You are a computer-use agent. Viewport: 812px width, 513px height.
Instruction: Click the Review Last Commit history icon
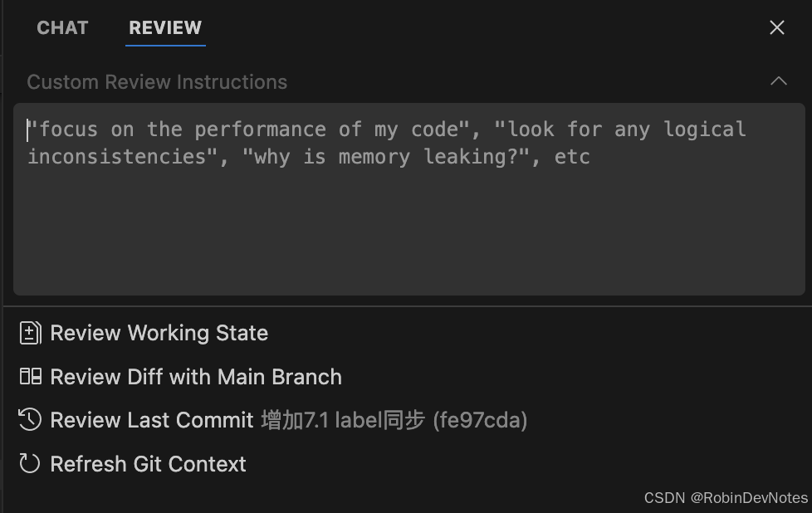30,420
